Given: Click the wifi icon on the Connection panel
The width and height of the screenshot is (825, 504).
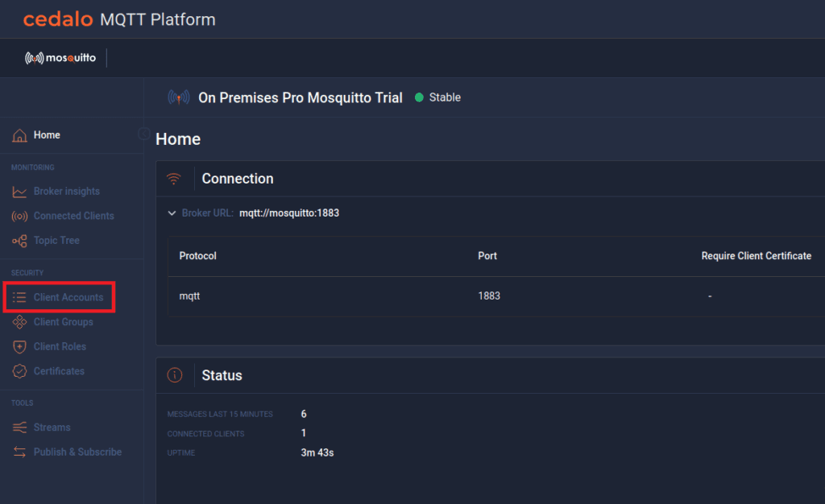Looking at the screenshot, I should point(175,179).
